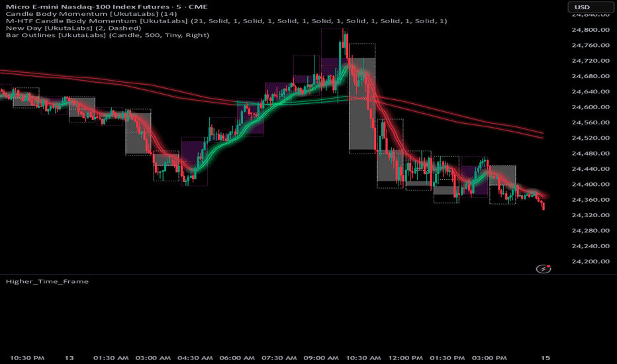Click the 24,240.00 price label
Image resolution: width=617 pixels, height=364 pixels.
(x=591, y=246)
